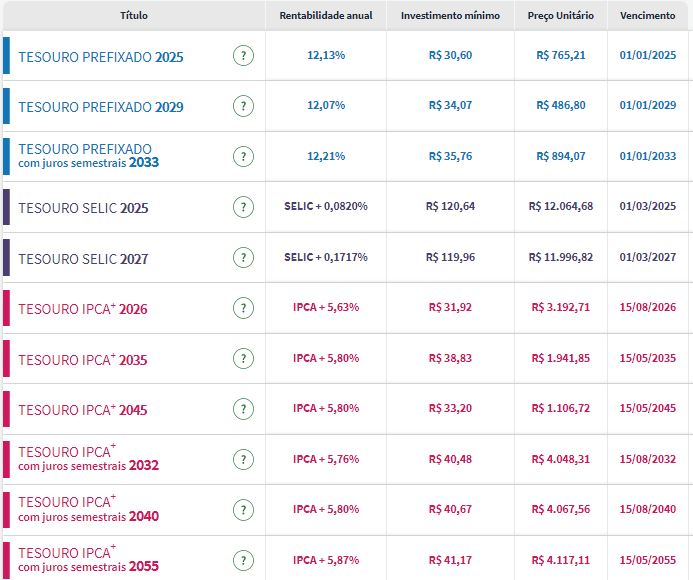Click help icon for IPCA+ juros semestrais 2040
693x580 pixels.
click(x=243, y=510)
